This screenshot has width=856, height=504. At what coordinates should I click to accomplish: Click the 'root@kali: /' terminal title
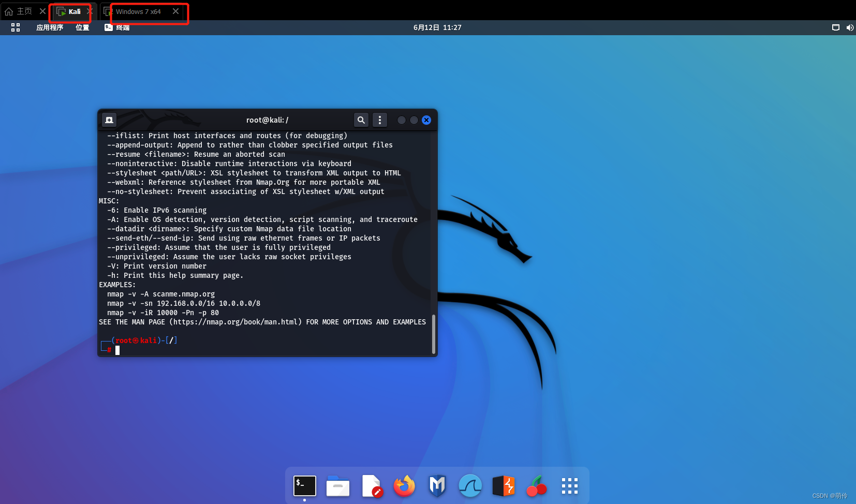coord(267,120)
